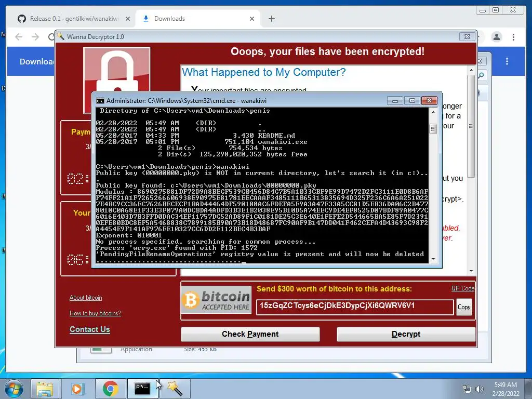Switch to Chrome from the taskbar
Image resolution: width=532 pixels, height=399 pixels.
point(110,389)
